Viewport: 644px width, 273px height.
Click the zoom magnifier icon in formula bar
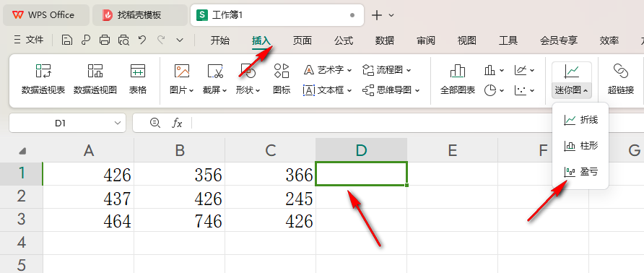click(x=155, y=123)
